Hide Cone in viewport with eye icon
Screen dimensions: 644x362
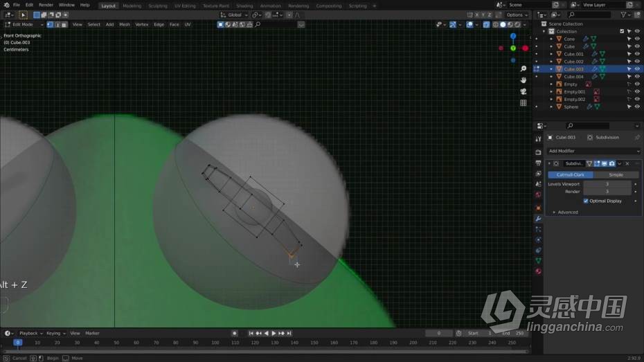pos(637,39)
